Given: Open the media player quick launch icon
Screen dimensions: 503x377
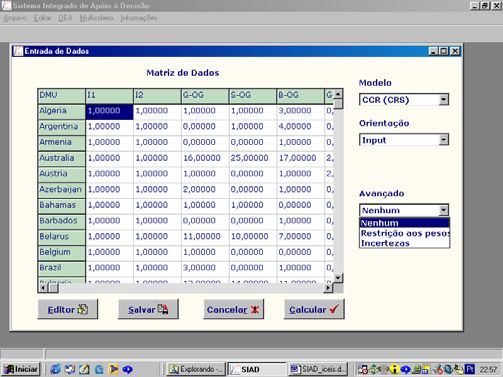Looking at the screenshot, I should pyautogui.click(x=113, y=369).
